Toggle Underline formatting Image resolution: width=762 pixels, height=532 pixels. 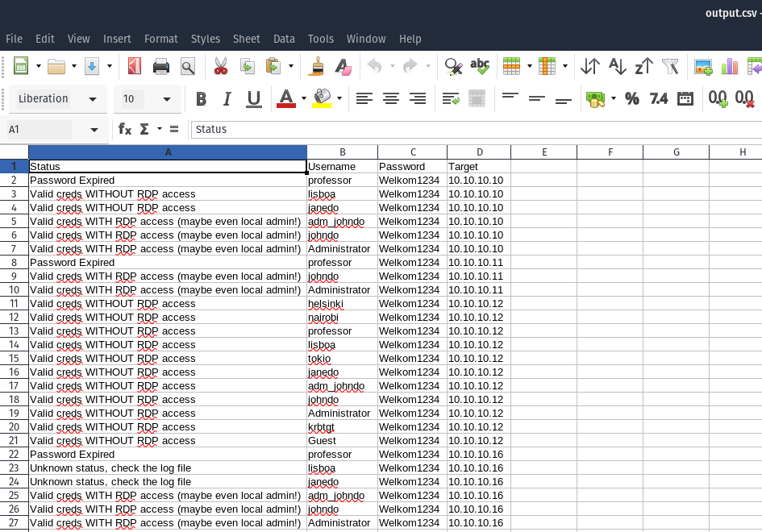[x=254, y=99]
